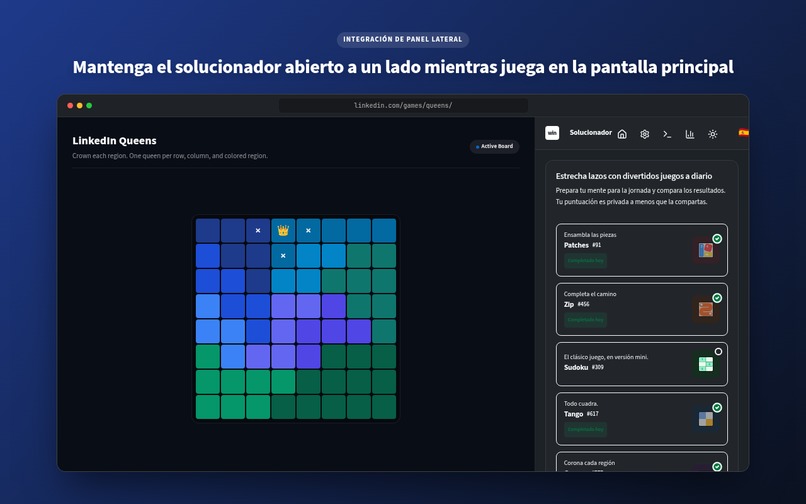
Task: Click the 'Completa el camino' caption
Action: pos(590,294)
